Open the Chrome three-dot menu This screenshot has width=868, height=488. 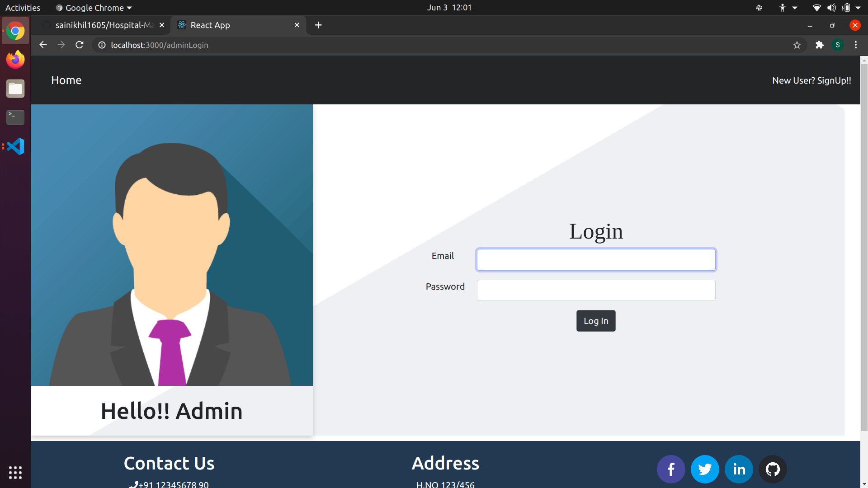pos(855,45)
